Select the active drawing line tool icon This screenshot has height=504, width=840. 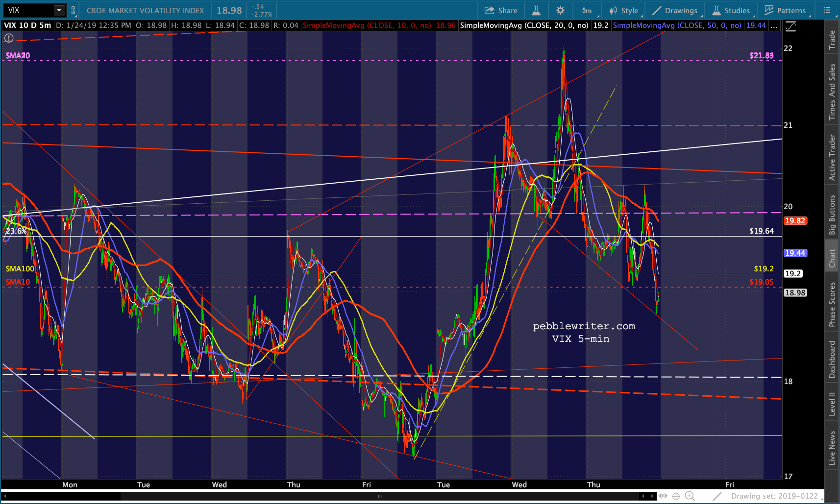point(717,496)
